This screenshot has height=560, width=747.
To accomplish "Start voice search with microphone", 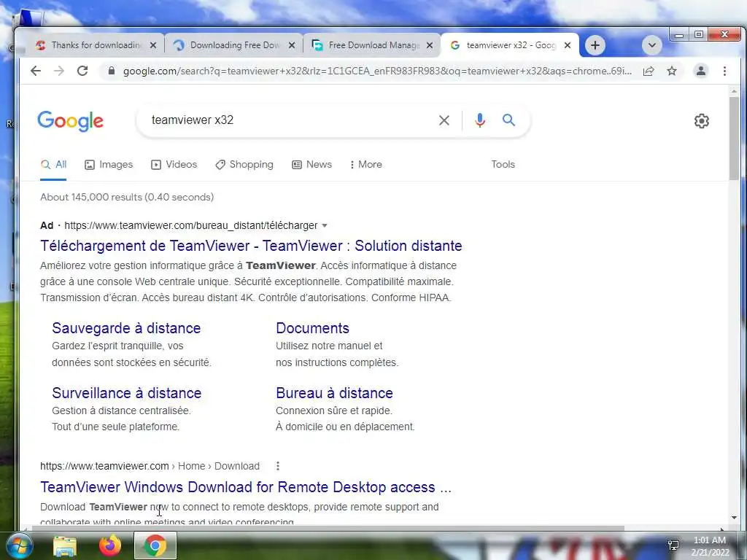I will [x=480, y=120].
